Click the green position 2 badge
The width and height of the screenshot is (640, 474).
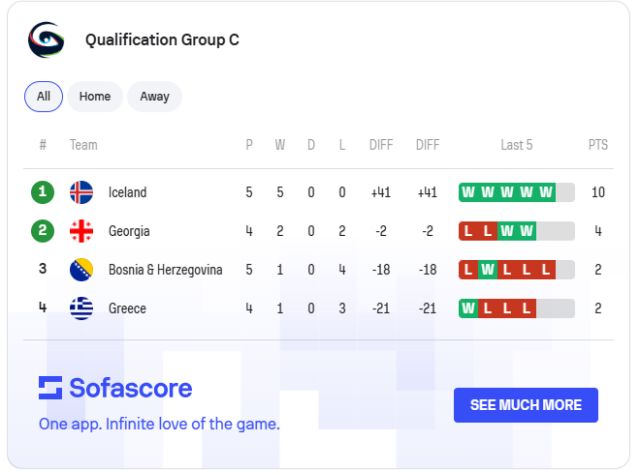(x=43, y=231)
